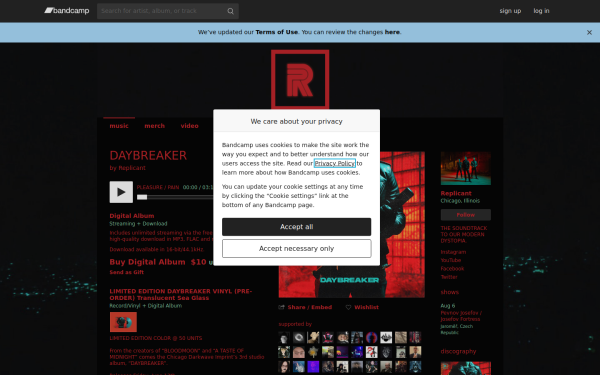The height and width of the screenshot is (375, 600).
Task: Open the Replicant artist name in sidebar
Action: (x=456, y=193)
